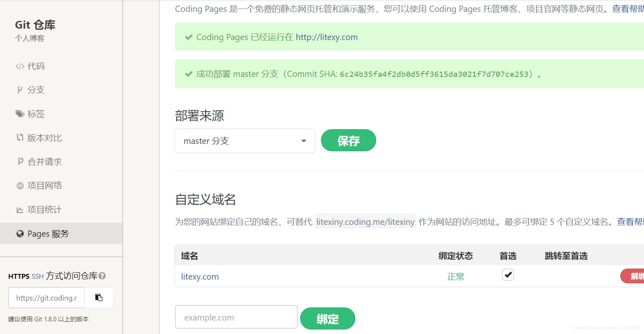Open litexy.com link in domain table

tap(200, 277)
